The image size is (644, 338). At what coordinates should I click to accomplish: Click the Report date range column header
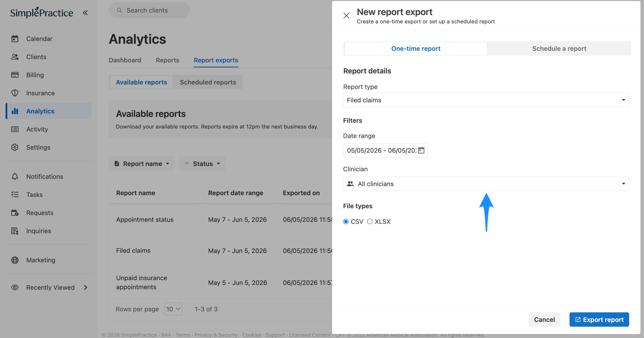click(236, 193)
